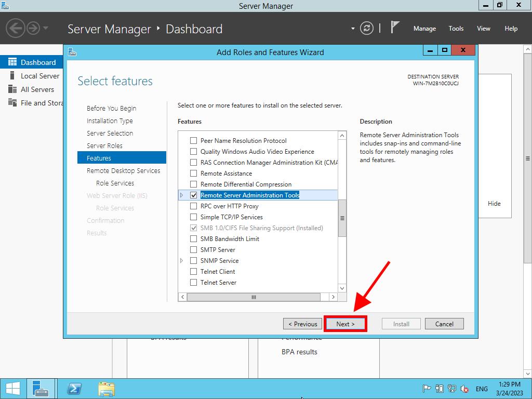Open File Explorer from the taskbar
The height and width of the screenshot is (399, 532).
(107, 389)
